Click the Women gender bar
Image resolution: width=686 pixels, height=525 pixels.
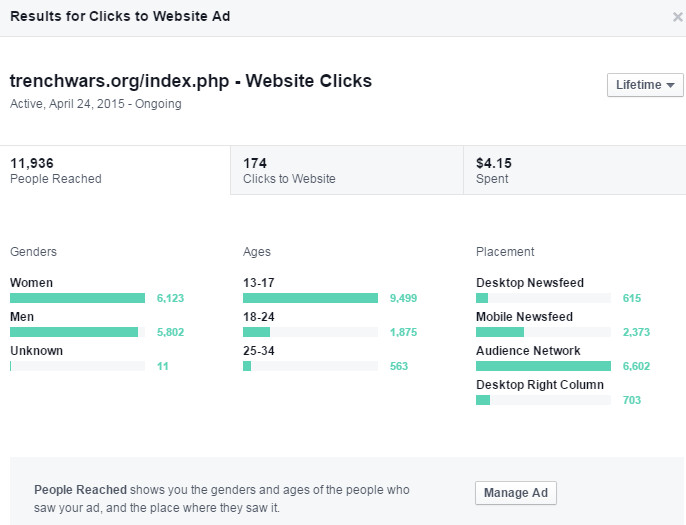(x=78, y=298)
